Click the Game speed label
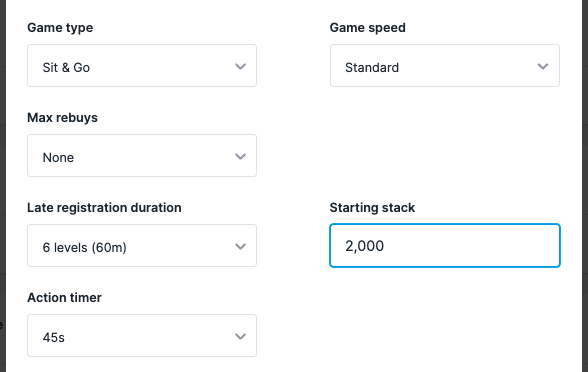 [368, 28]
